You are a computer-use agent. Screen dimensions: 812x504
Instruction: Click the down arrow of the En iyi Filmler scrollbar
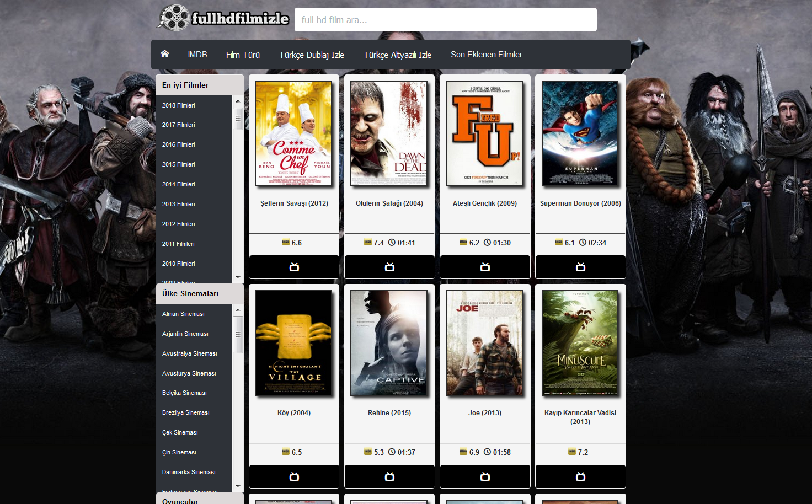[238, 277]
